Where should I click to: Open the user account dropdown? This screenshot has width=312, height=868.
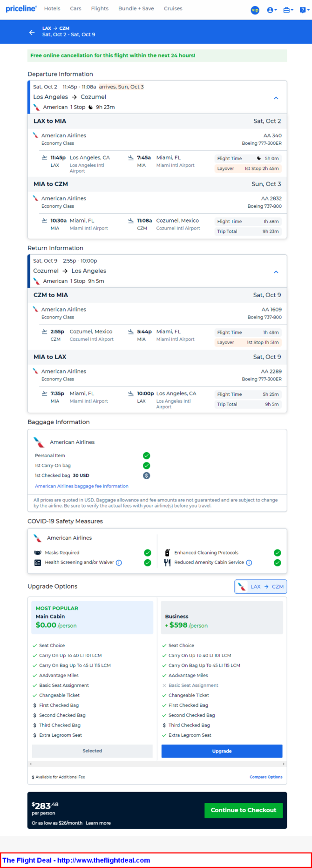point(272,10)
